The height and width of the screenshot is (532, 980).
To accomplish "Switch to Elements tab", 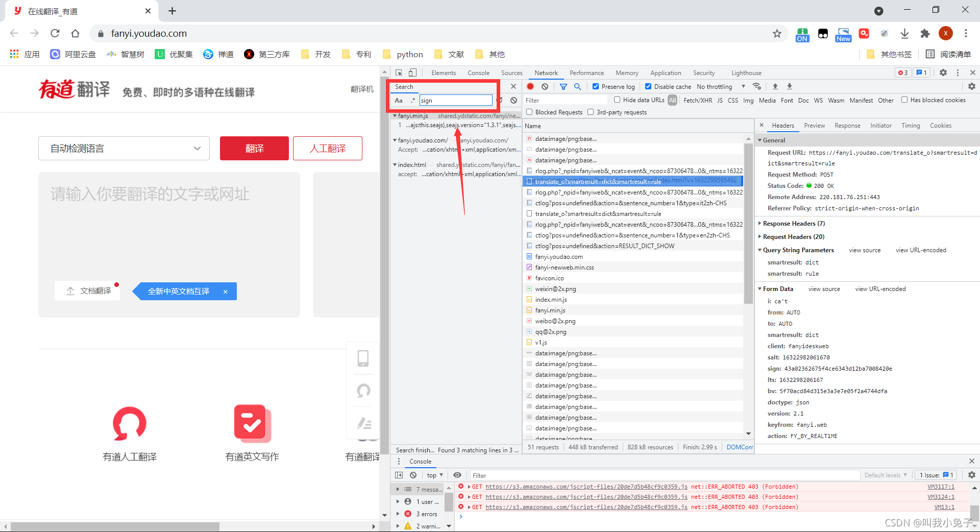I will [x=444, y=73].
